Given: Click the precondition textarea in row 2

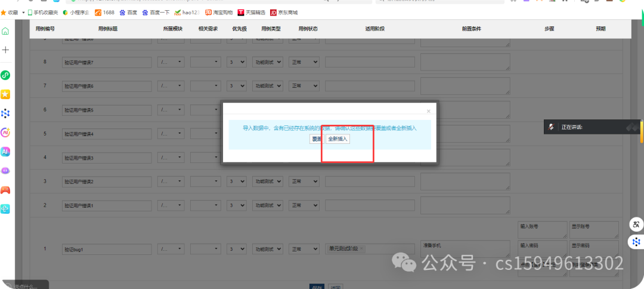Looking at the screenshot, I should point(465,205).
